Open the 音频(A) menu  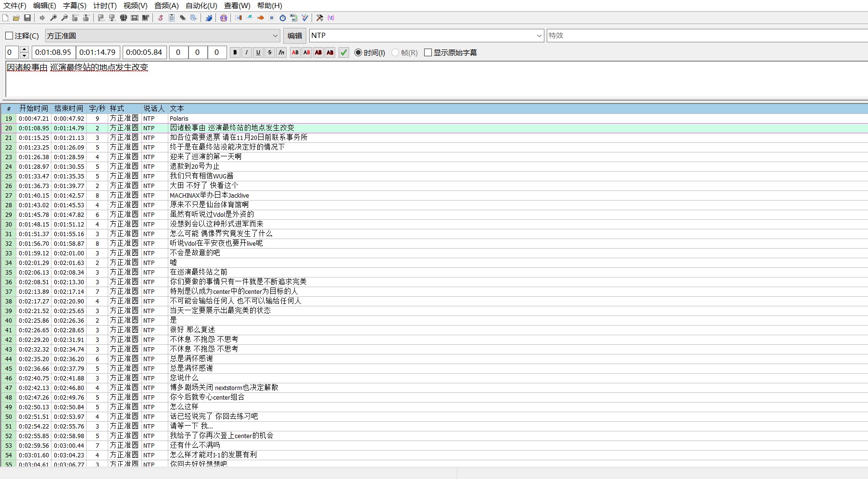166,6
